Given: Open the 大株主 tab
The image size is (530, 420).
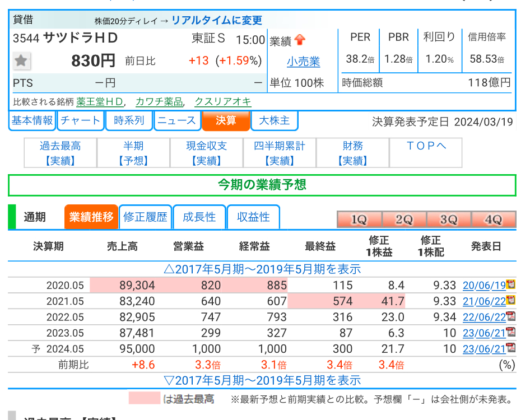Looking at the screenshot, I should click(275, 120).
